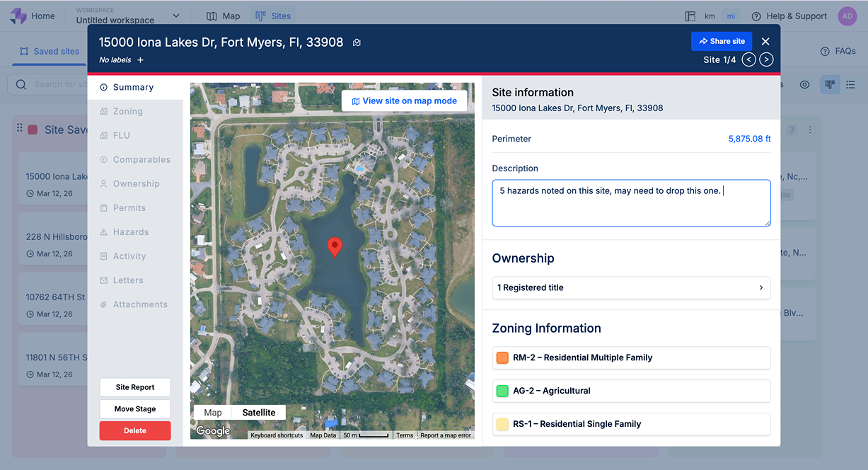Click the red map pin marker
This screenshot has height=470, width=868.
click(x=335, y=247)
